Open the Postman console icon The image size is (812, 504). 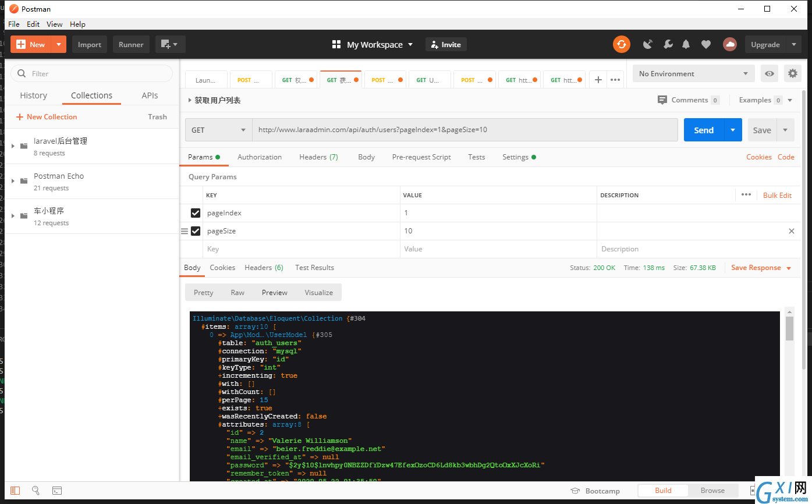57,491
